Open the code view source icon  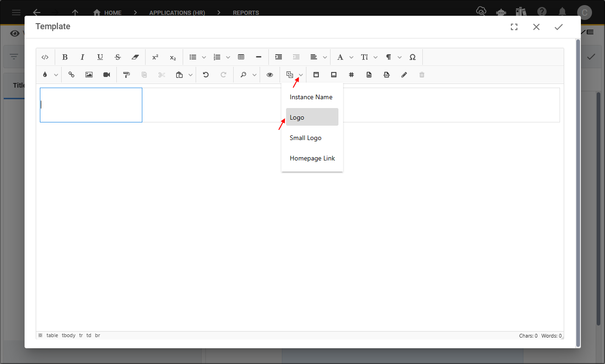point(45,57)
